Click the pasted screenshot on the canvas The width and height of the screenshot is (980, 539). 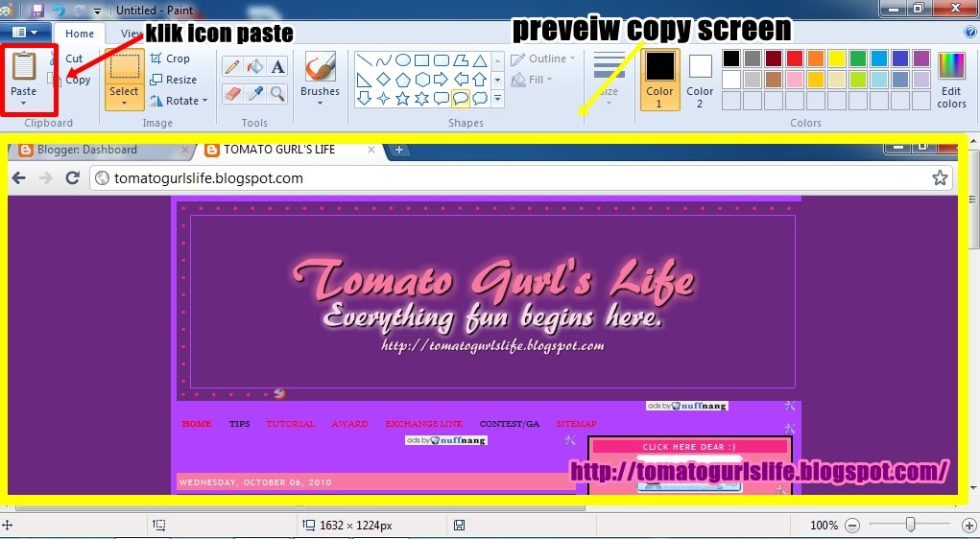(x=483, y=318)
